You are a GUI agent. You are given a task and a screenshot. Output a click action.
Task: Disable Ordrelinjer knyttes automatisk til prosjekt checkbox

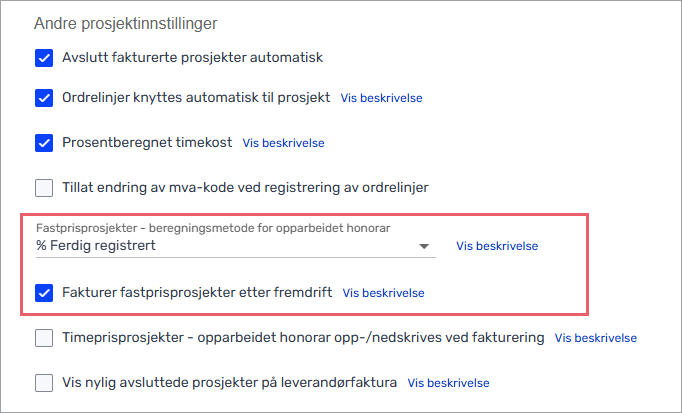pos(44,98)
